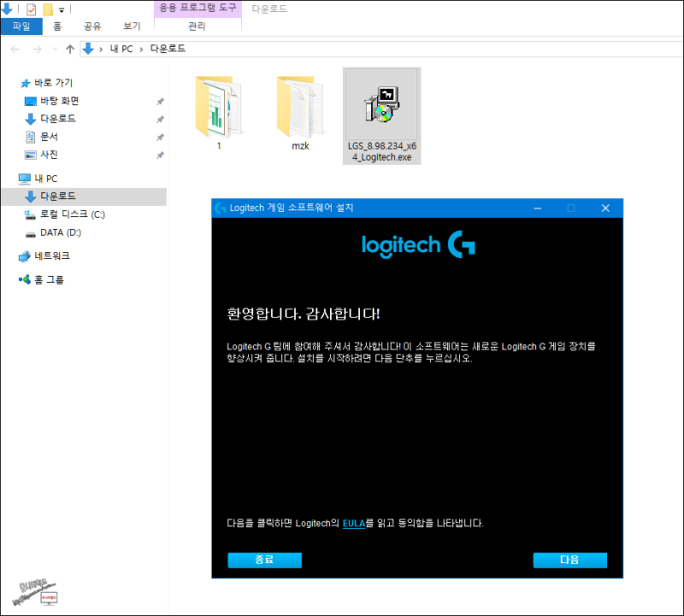Close the Logitech 게임 소프트웨어 설치 window
This screenshot has width=684, height=616.
click(x=605, y=208)
